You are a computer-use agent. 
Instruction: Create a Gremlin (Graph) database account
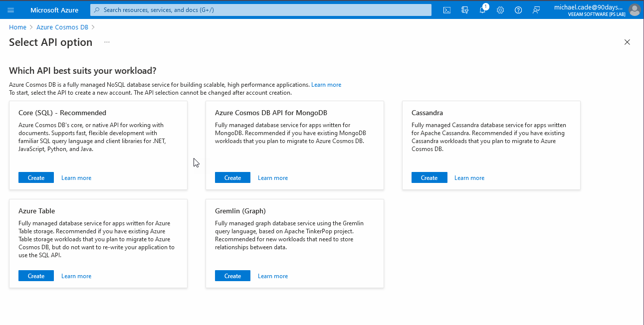[x=232, y=276]
